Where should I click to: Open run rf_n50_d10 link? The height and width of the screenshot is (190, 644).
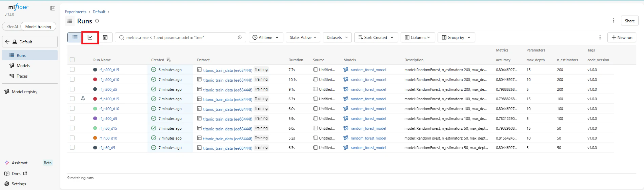[x=108, y=138]
